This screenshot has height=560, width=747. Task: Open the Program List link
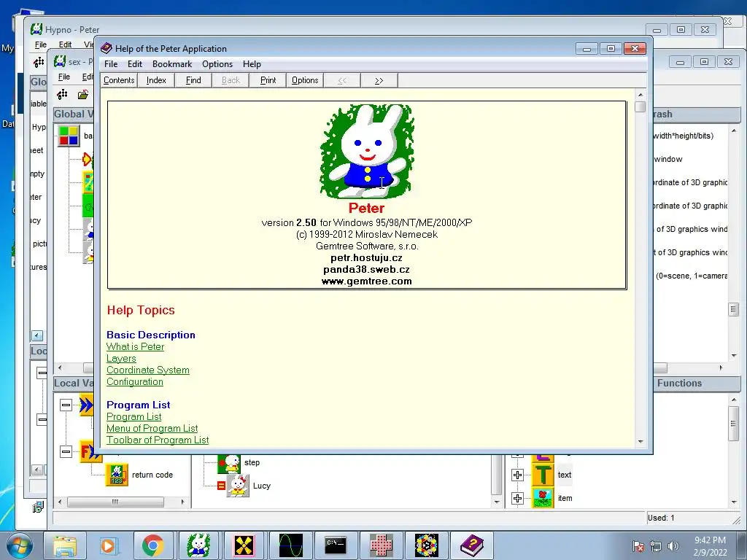pyautogui.click(x=134, y=416)
